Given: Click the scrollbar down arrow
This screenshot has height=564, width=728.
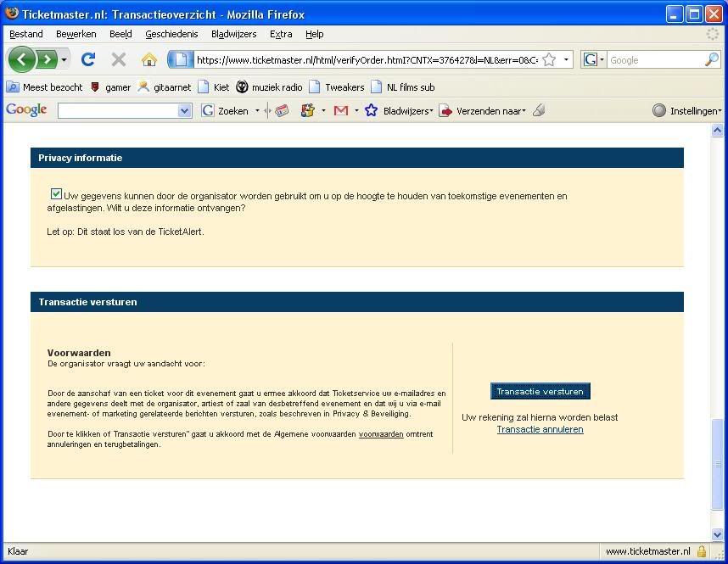Looking at the screenshot, I should [x=717, y=534].
